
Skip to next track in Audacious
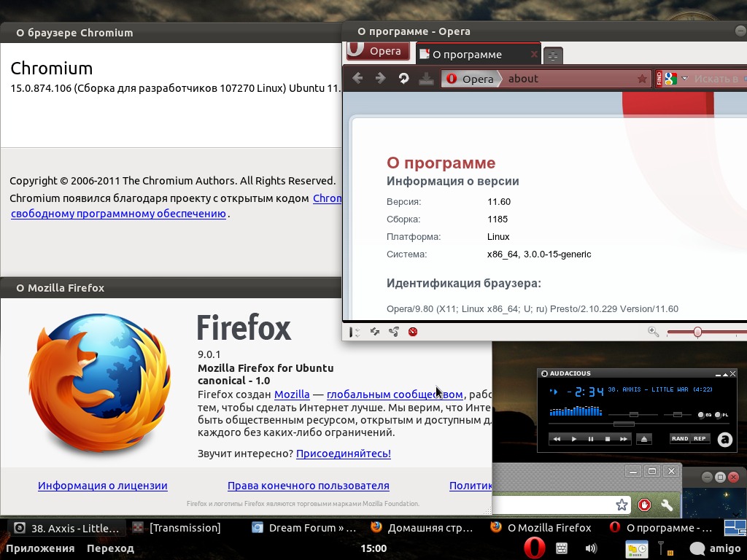coord(624,438)
